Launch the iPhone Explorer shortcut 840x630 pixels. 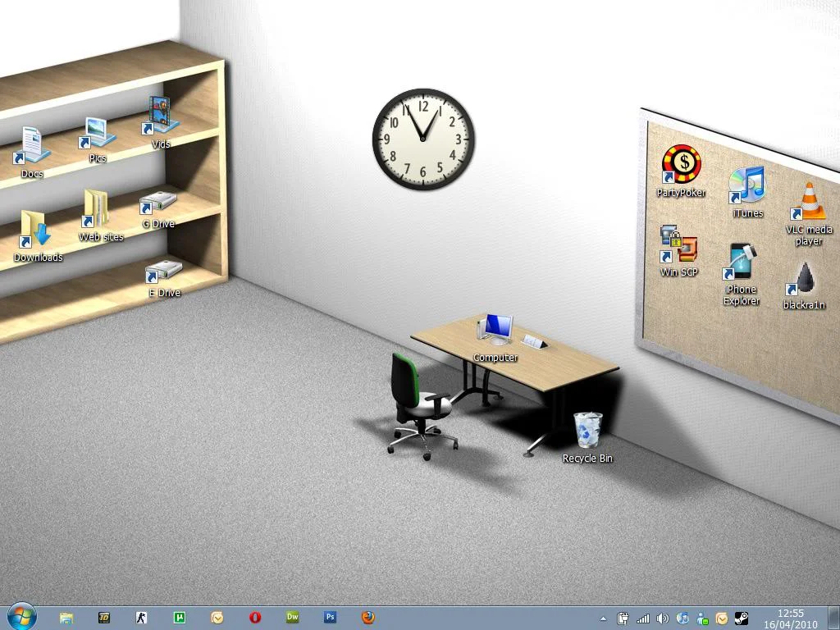click(x=742, y=274)
